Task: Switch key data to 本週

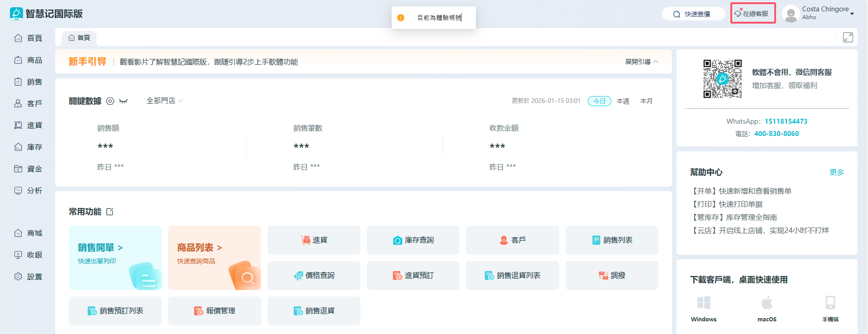Action: (623, 101)
